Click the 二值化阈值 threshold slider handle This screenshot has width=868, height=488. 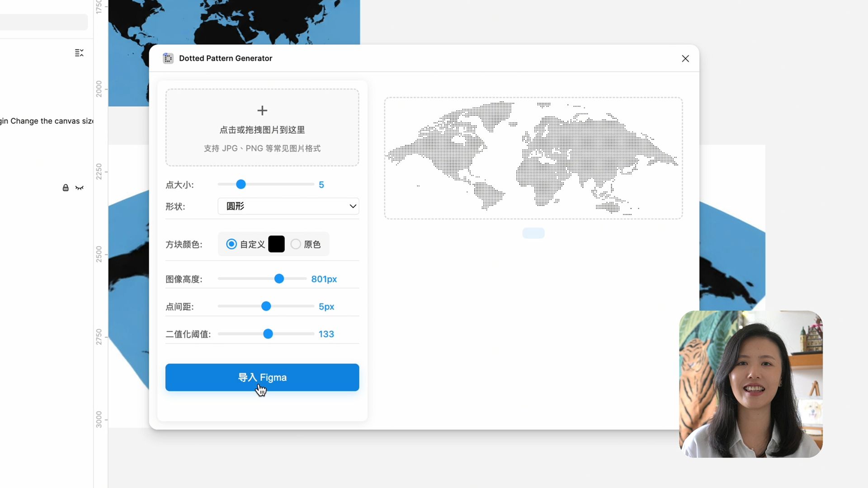(x=268, y=334)
